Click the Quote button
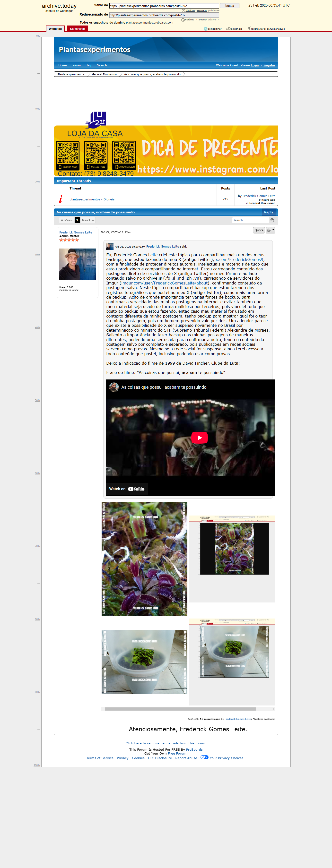 (x=259, y=231)
